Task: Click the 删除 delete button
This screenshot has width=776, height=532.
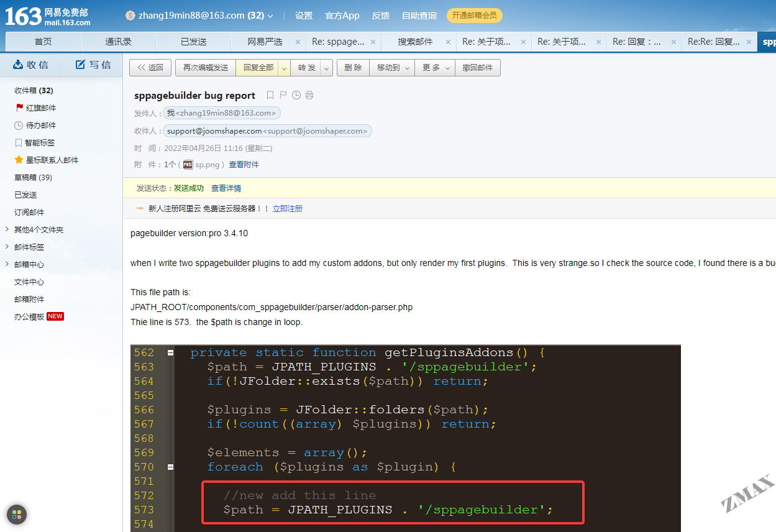Action: (x=353, y=68)
